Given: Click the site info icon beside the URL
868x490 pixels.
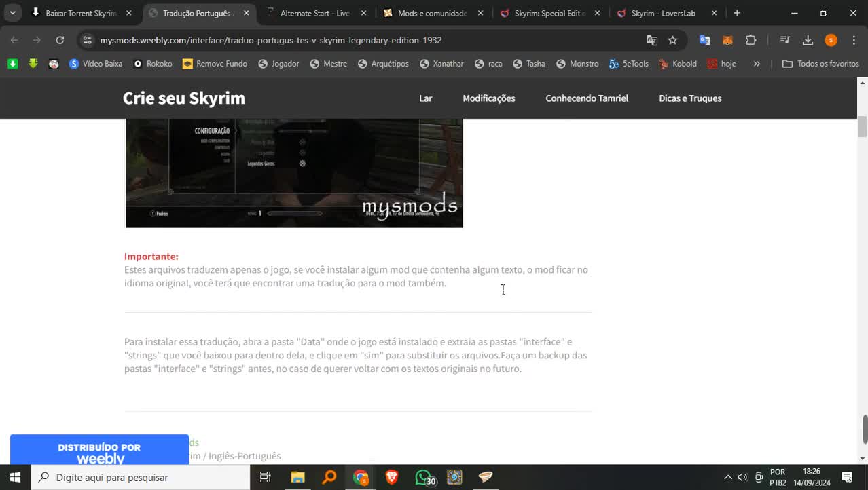Looking at the screenshot, I should point(87,40).
